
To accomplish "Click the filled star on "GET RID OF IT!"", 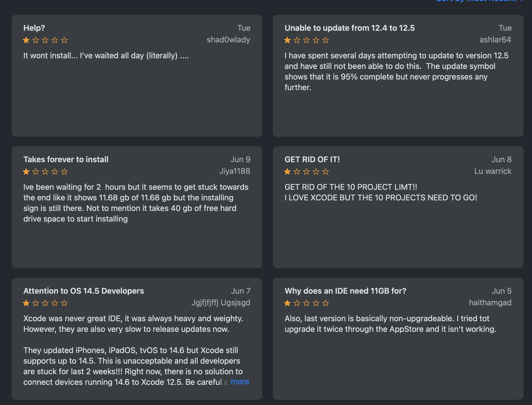I will point(287,172).
